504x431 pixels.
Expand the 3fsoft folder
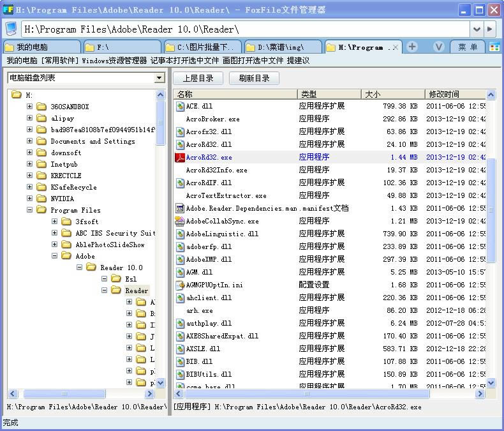[55, 222]
